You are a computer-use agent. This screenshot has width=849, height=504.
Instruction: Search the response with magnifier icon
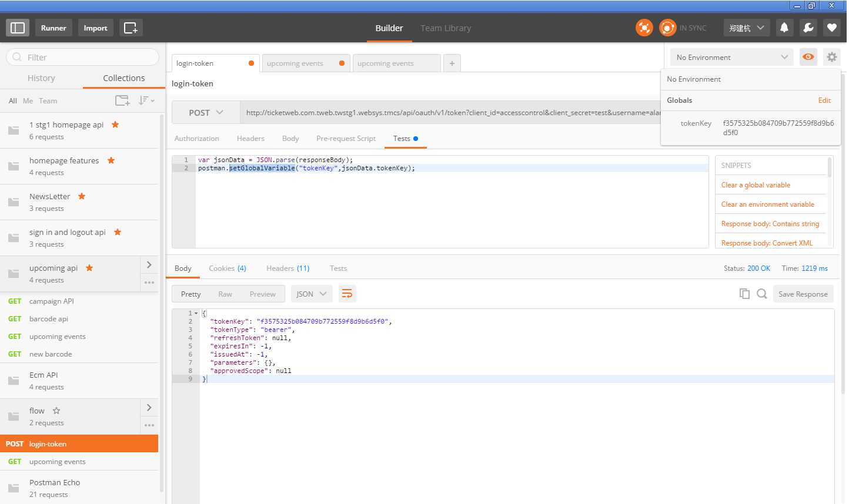(762, 294)
